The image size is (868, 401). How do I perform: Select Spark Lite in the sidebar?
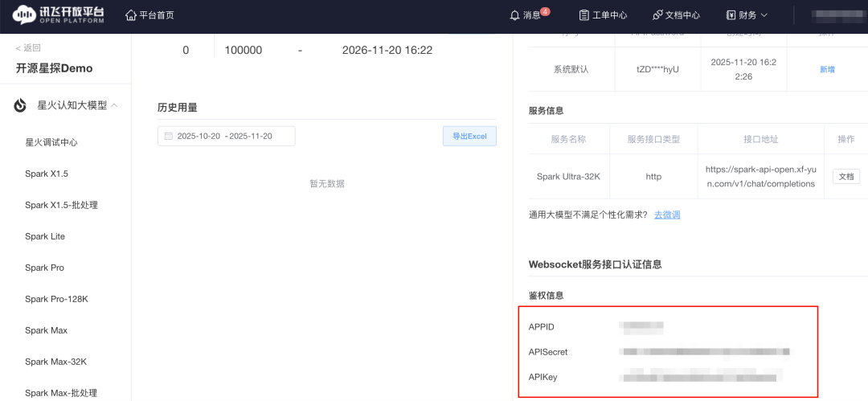click(x=45, y=236)
